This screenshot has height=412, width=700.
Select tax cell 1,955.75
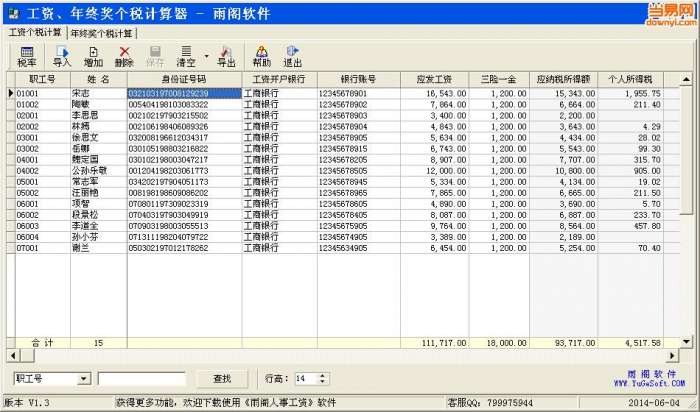tap(630, 93)
